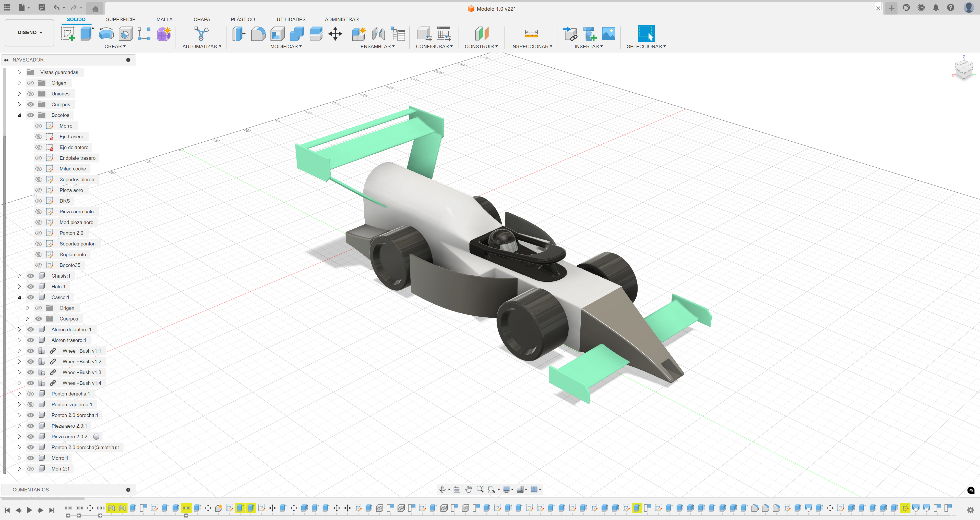Open the CREAR dropdown menu

tap(115, 46)
